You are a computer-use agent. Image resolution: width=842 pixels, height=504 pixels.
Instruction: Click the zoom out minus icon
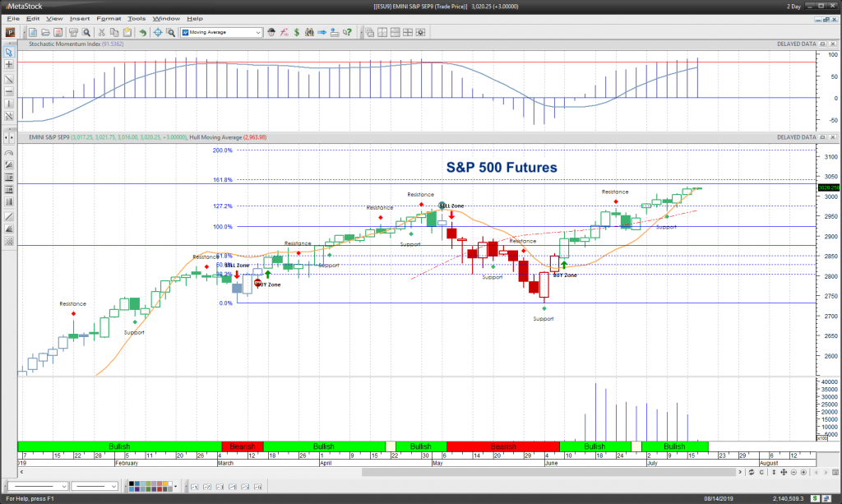point(793,472)
